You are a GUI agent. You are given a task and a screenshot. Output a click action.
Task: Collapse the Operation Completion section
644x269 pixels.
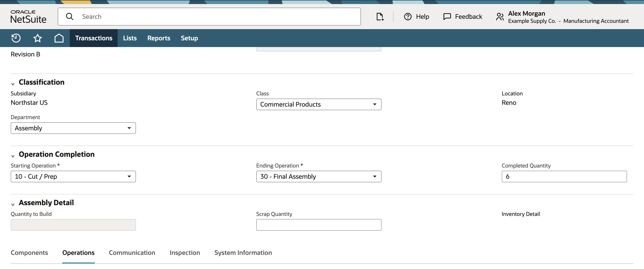coord(13,156)
